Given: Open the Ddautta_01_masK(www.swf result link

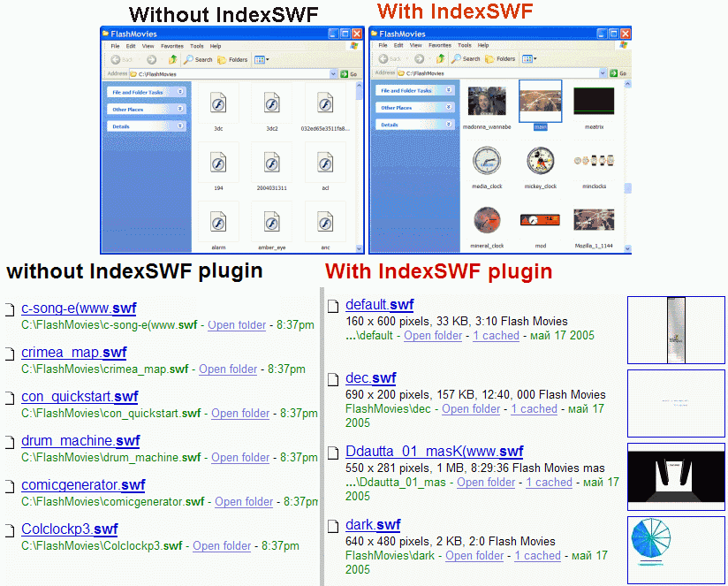Looking at the screenshot, I should tap(435, 452).
